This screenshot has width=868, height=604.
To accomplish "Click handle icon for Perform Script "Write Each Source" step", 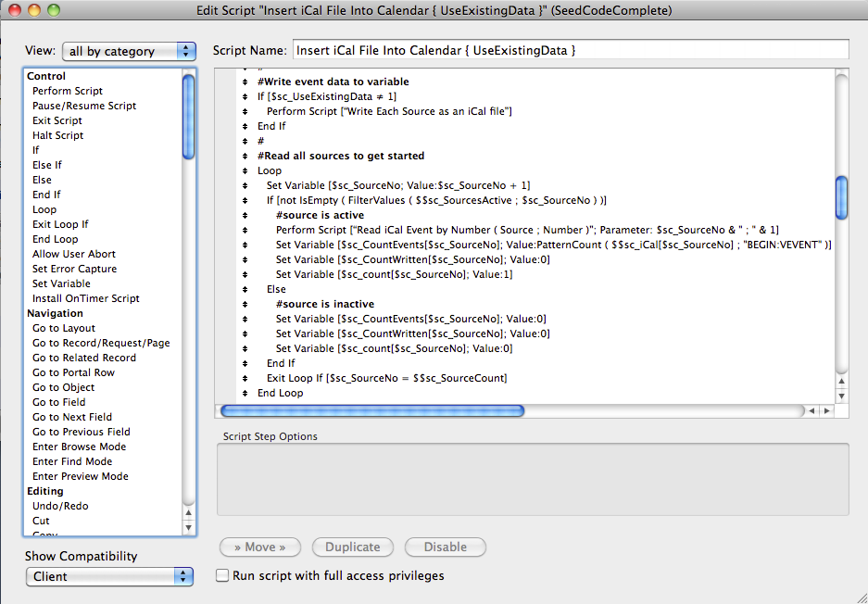I will [245, 112].
